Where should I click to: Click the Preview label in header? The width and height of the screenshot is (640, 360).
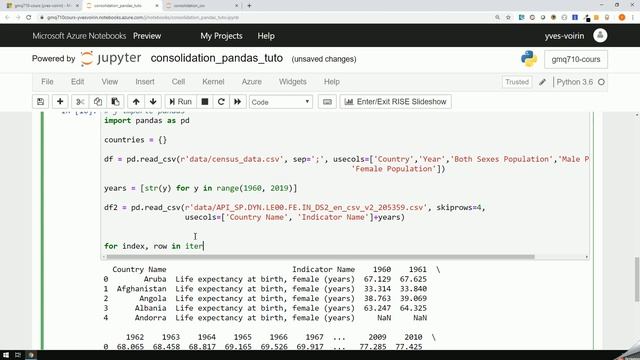pyautogui.click(x=147, y=36)
